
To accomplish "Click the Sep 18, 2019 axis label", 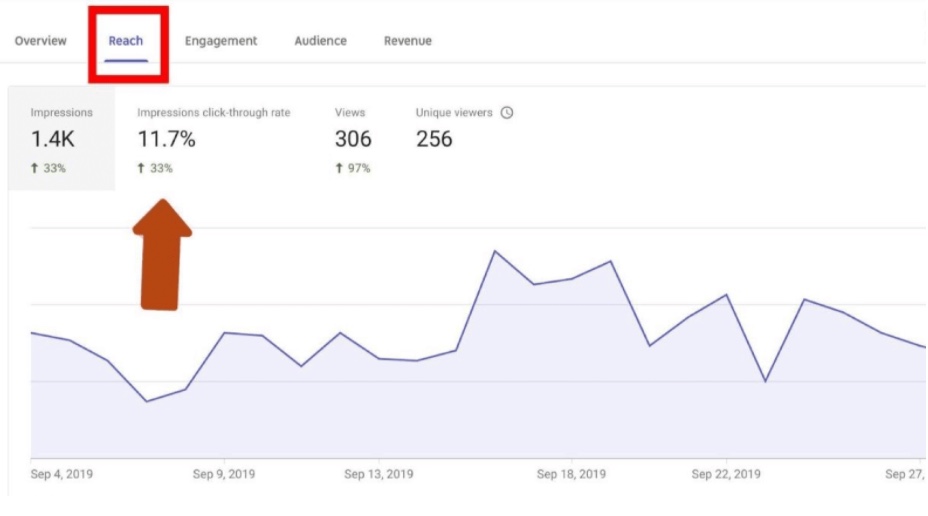I will [571, 474].
